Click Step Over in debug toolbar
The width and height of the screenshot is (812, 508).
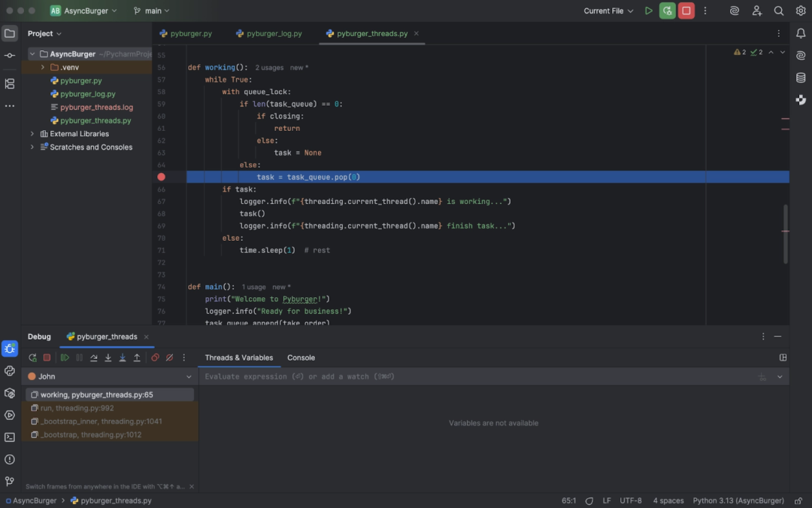coord(94,357)
